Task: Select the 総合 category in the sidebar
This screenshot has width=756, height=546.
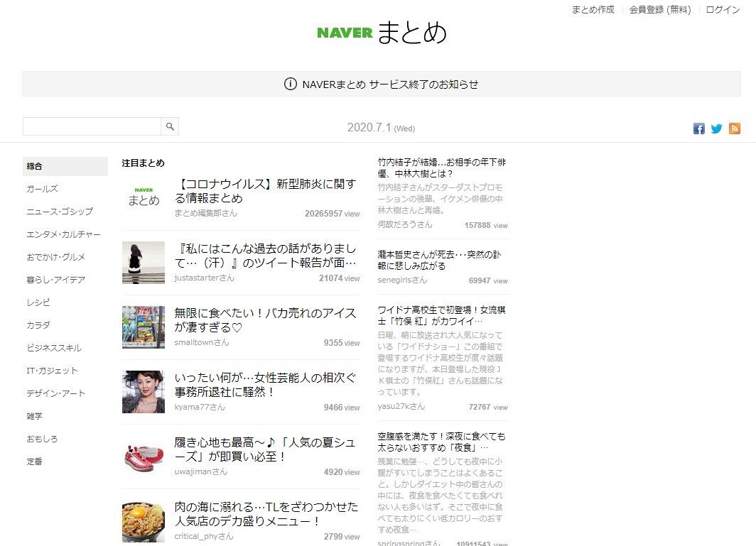Action: tap(35, 165)
